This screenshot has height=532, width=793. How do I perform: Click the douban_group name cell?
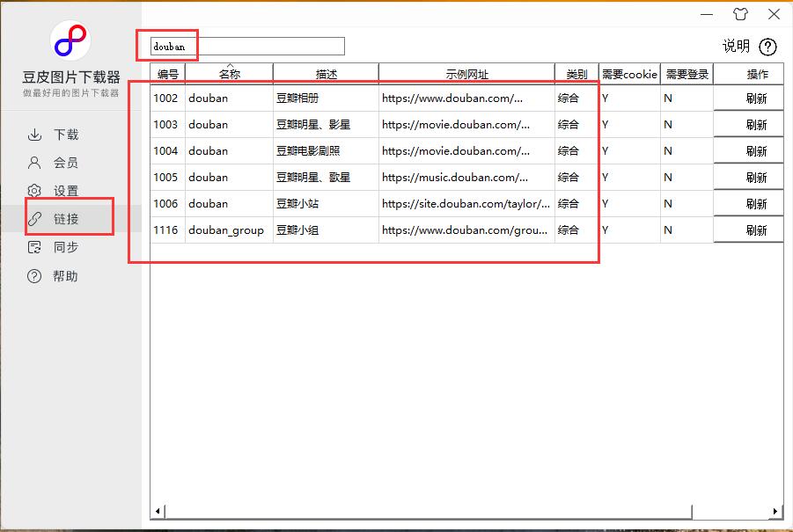tap(229, 230)
